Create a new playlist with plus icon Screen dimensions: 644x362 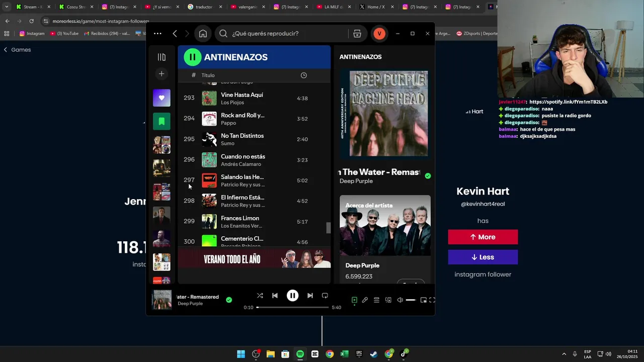pyautogui.click(x=162, y=74)
